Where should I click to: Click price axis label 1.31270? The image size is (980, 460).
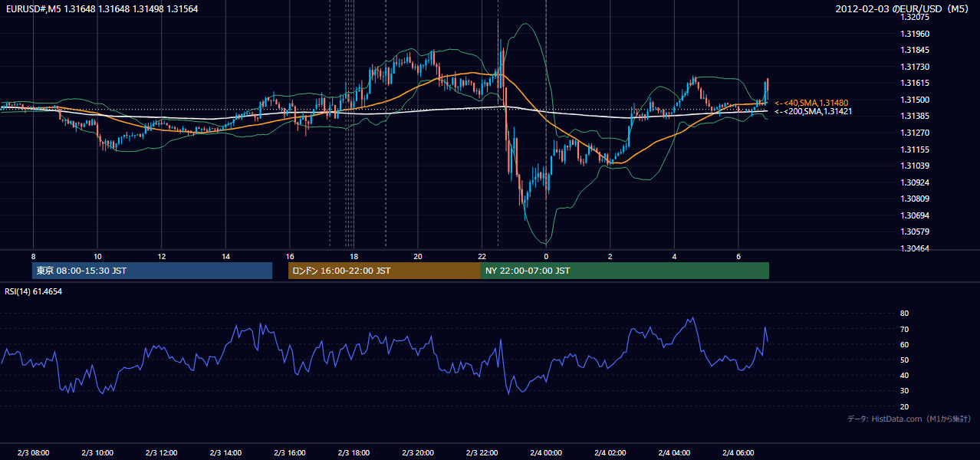point(915,133)
